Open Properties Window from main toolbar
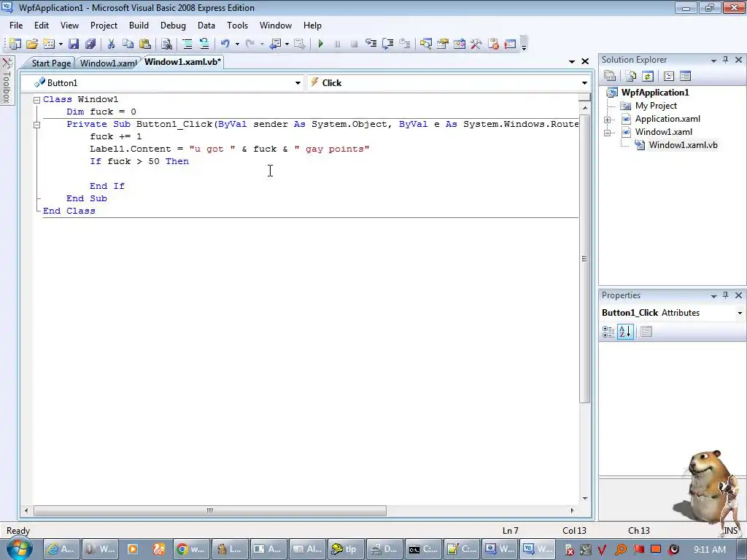Image resolution: width=747 pixels, height=560 pixels. 443,44
